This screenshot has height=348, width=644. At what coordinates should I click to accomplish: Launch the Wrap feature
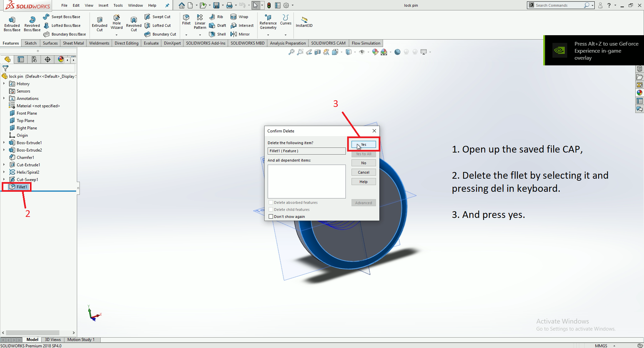tap(239, 17)
